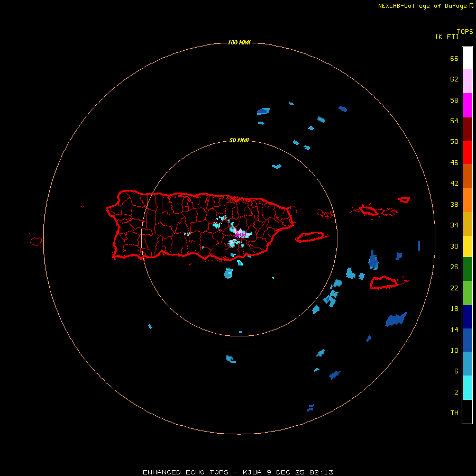The image size is (476, 476).
Task: Click the 50 NMI range ring label
Action: (239, 140)
